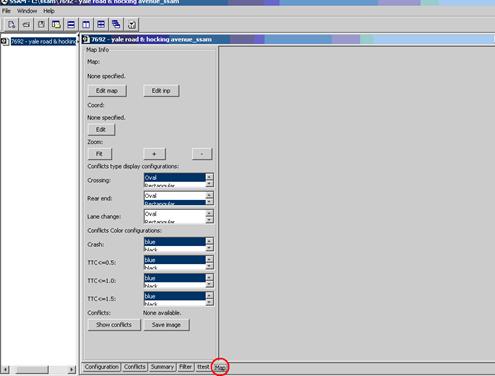
Task: Select the Map tab
Action: click(x=220, y=367)
